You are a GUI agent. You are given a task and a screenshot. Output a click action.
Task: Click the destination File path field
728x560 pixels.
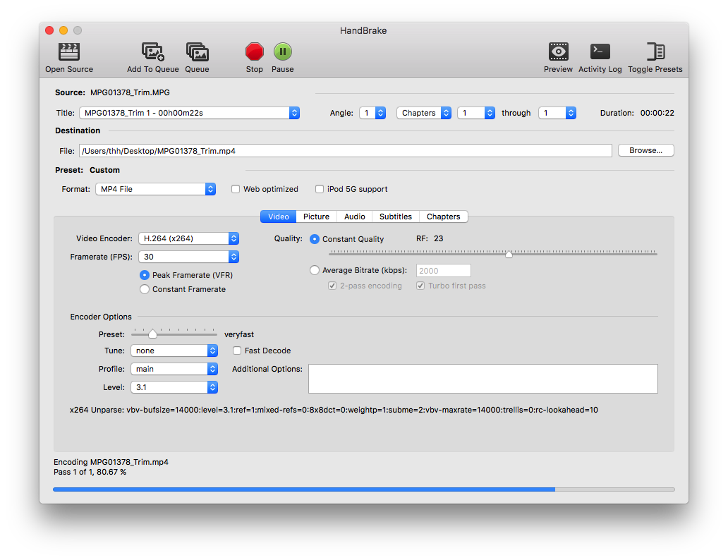pyautogui.click(x=346, y=151)
